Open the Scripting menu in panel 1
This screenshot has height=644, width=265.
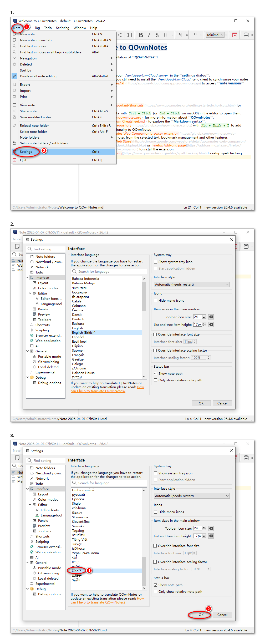click(x=63, y=28)
